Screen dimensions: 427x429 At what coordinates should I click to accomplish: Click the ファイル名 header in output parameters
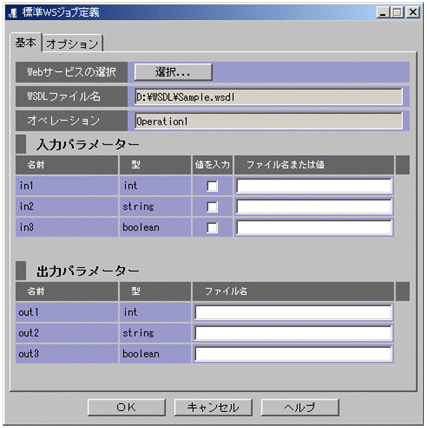click(x=293, y=291)
